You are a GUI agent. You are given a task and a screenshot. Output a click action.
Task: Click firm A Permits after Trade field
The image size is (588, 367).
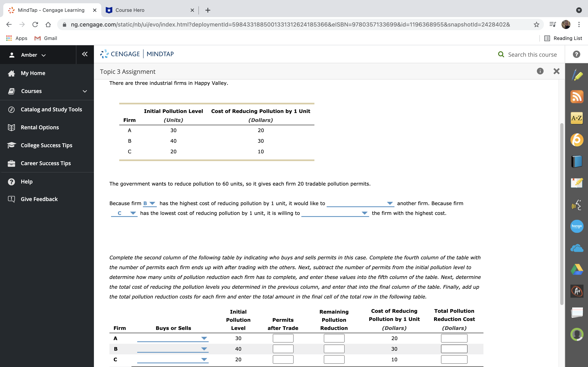coord(283,338)
